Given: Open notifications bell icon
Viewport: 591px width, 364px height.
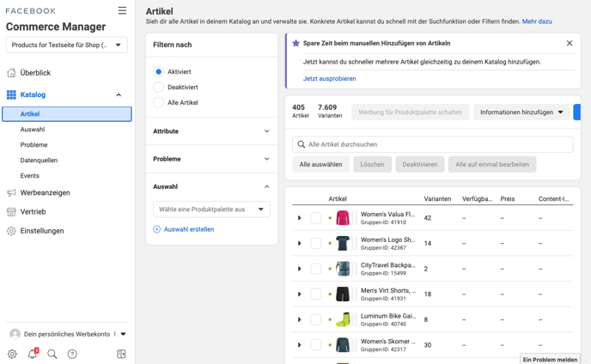Looking at the screenshot, I should pyautogui.click(x=33, y=354).
